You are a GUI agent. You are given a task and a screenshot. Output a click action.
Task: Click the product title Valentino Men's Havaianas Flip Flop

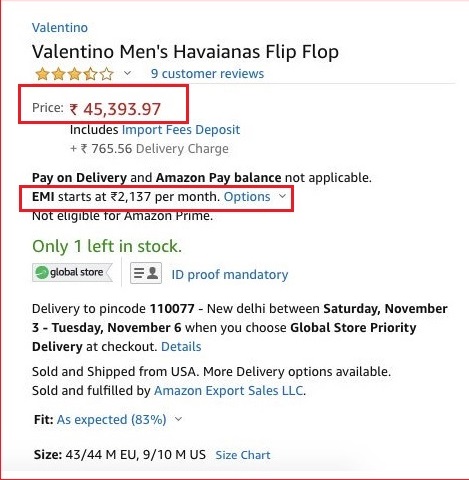coord(185,52)
